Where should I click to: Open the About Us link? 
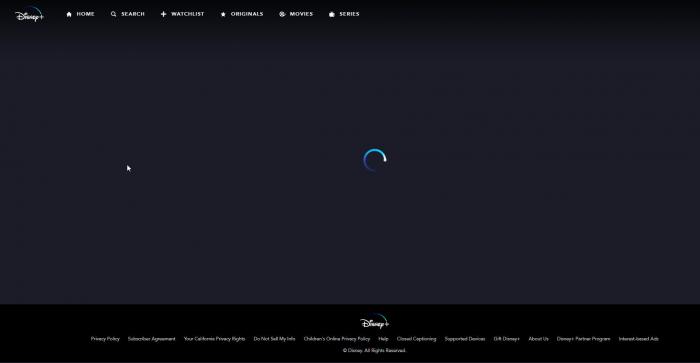click(538, 339)
